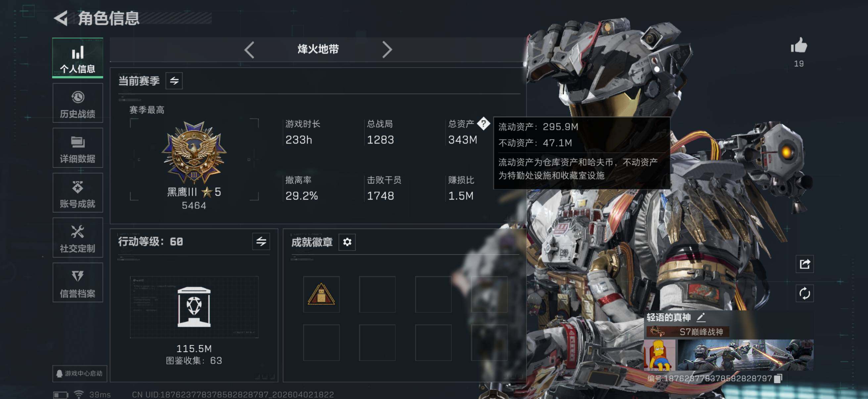868x399 pixels.
Task: Open the 详细数据 tab
Action: [78, 148]
